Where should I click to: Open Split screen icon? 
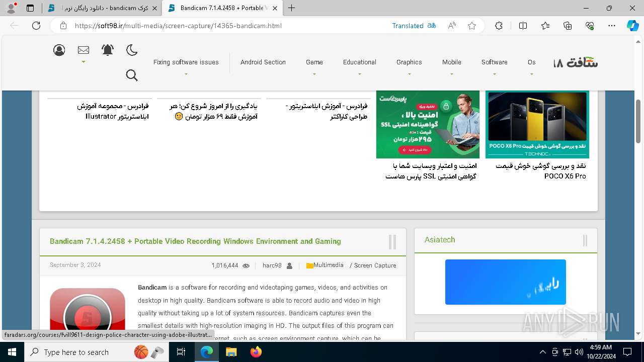point(523,26)
